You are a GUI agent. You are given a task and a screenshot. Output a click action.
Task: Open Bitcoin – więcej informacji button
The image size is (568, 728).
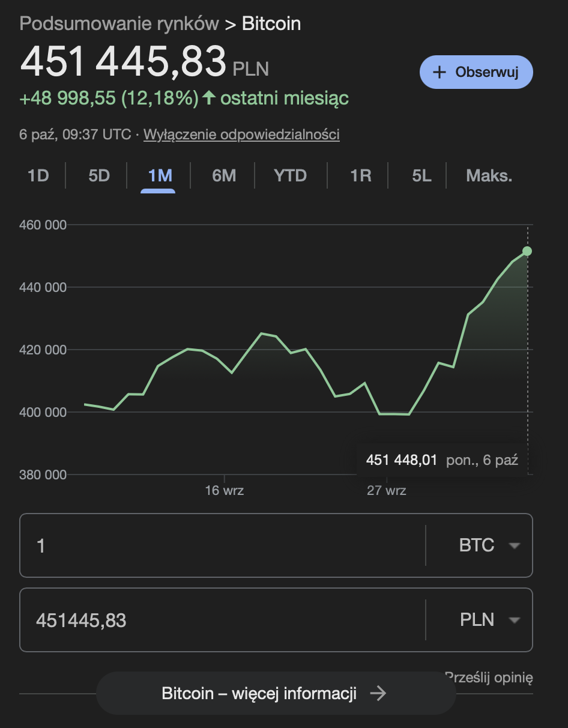276,694
